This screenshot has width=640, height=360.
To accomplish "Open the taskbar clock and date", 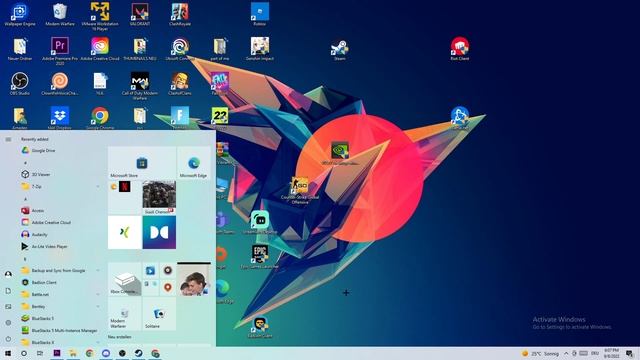I will coord(611,353).
